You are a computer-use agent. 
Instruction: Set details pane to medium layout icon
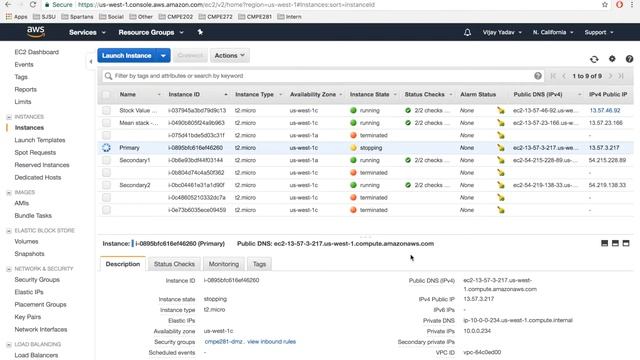[615, 243]
